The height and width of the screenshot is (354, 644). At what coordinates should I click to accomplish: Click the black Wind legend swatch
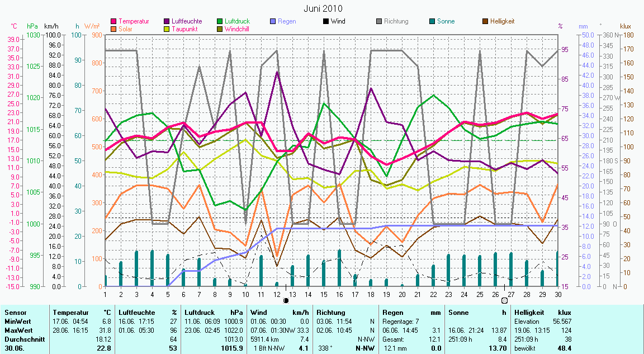coord(325,21)
